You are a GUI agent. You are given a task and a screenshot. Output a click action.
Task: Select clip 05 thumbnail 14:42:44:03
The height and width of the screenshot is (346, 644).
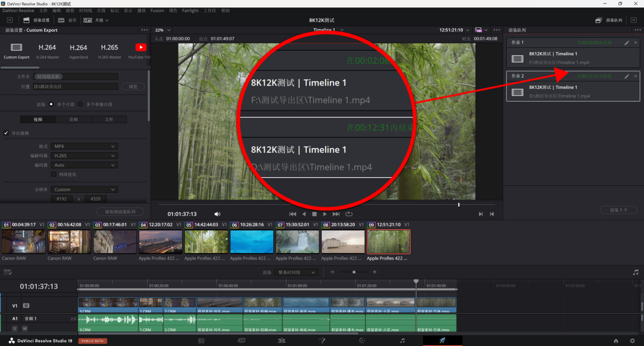click(x=206, y=241)
